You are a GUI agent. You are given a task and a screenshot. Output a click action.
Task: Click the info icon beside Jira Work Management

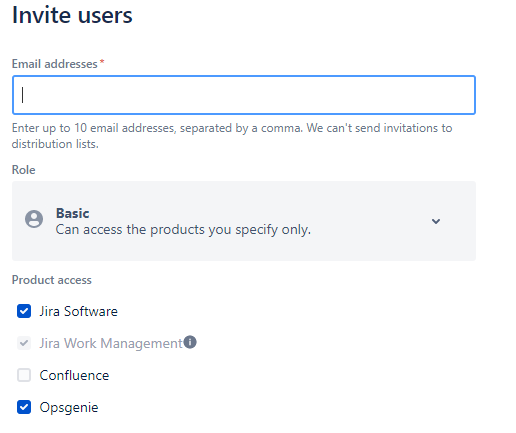pyautogui.click(x=190, y=342)
